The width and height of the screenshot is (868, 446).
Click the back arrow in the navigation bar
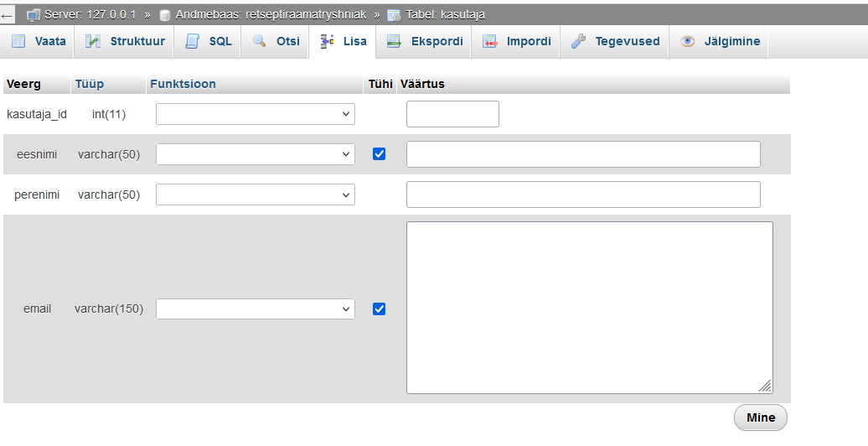[x=8, y=15]
